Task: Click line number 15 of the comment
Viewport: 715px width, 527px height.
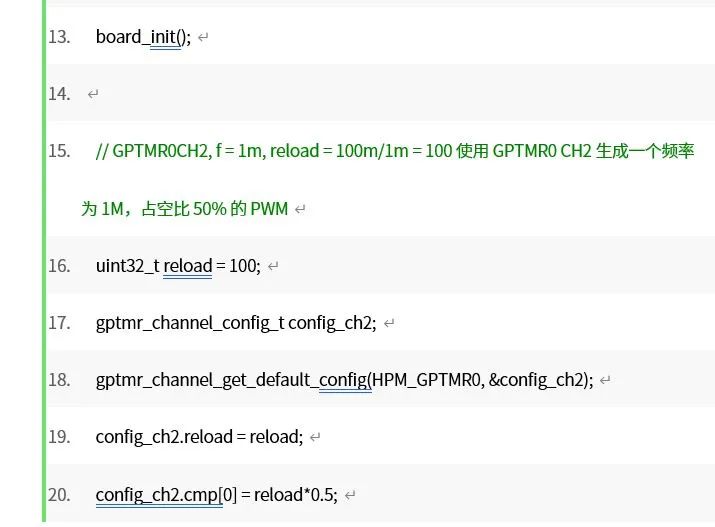Action: (x=59, y=151)
